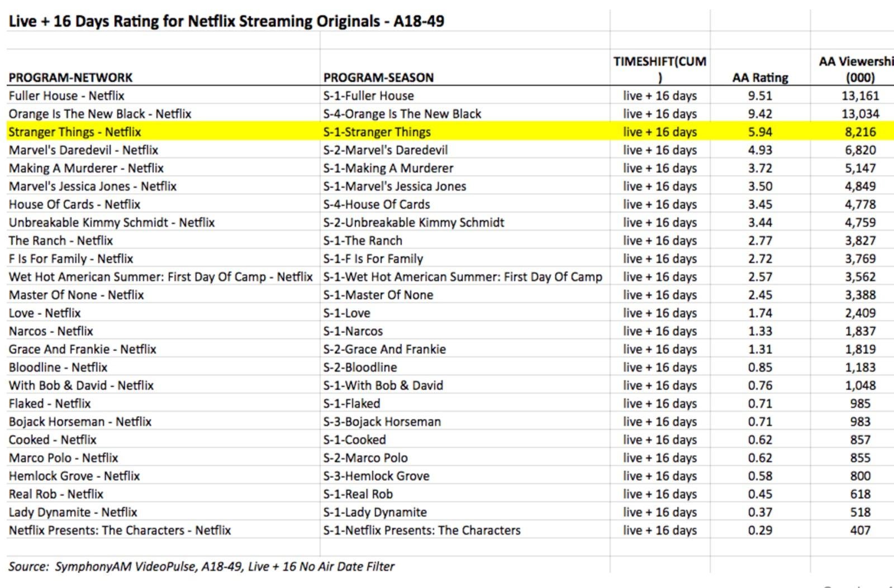Click the highlighted Stranger Things - Netflix cell
The image size is (894, 588).
75,132
